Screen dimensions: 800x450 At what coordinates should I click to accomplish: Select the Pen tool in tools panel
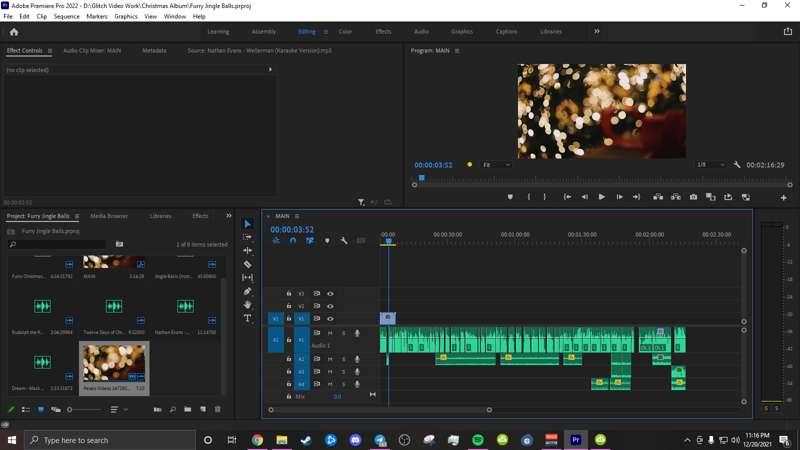click(247, 291)
